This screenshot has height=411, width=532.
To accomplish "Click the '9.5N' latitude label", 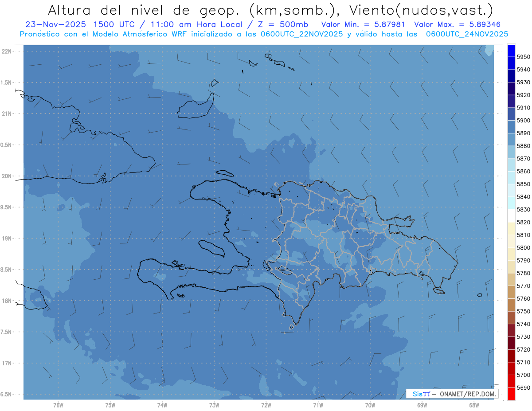I will click(x=6, y=207).
